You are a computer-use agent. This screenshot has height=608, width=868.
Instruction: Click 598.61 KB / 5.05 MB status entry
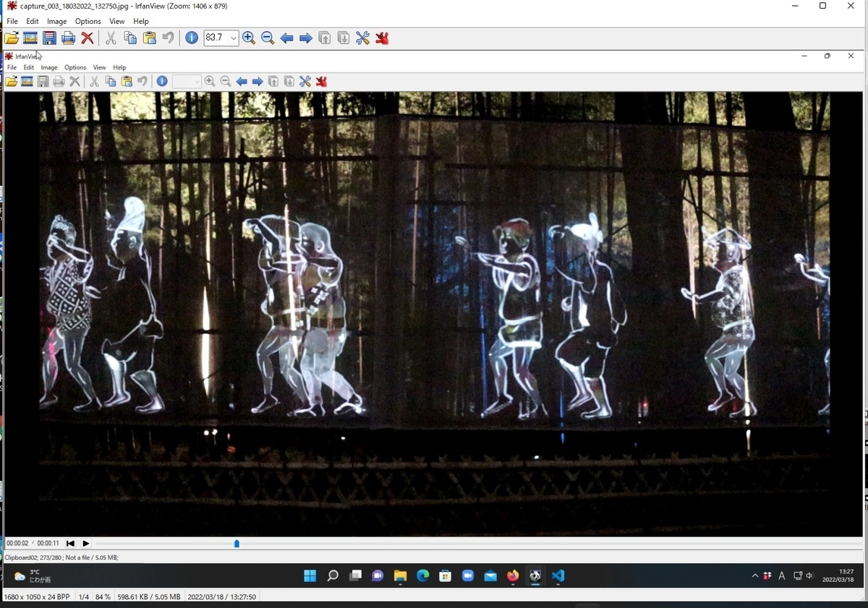point(149,597)
